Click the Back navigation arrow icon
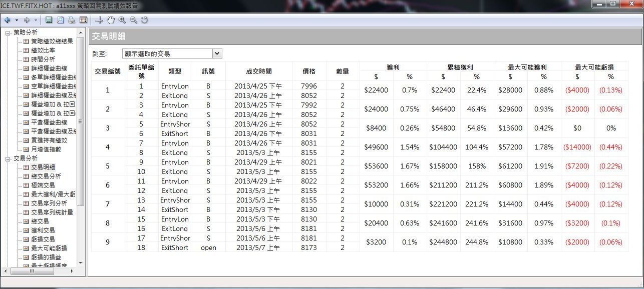The image size is (644, 289). [x=8, y=20]
